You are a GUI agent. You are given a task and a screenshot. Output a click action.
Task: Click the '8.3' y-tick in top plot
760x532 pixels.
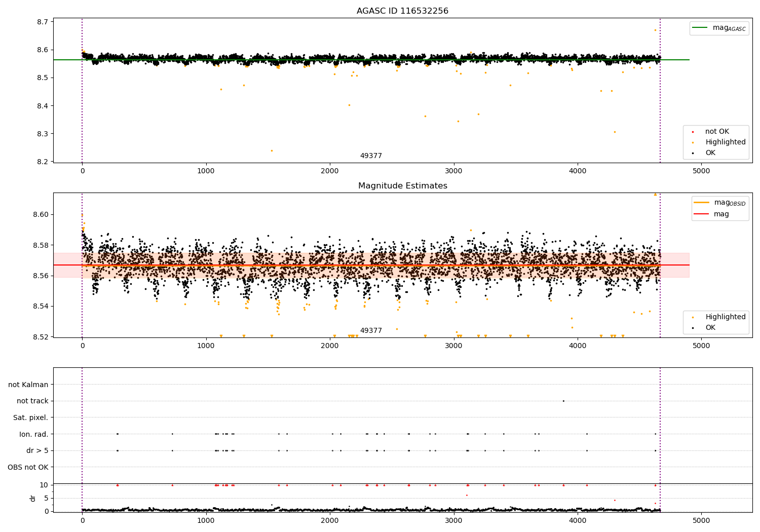pos(42,134)
